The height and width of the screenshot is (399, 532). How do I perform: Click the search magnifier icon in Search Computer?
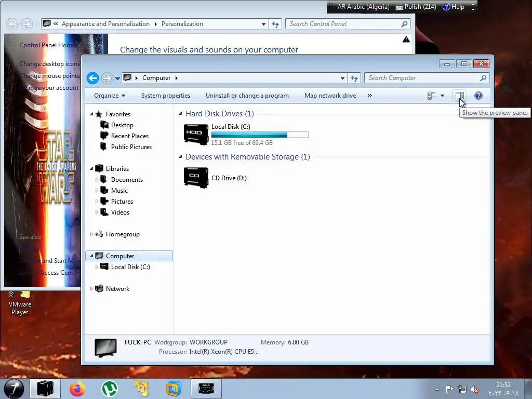[484, 78]
